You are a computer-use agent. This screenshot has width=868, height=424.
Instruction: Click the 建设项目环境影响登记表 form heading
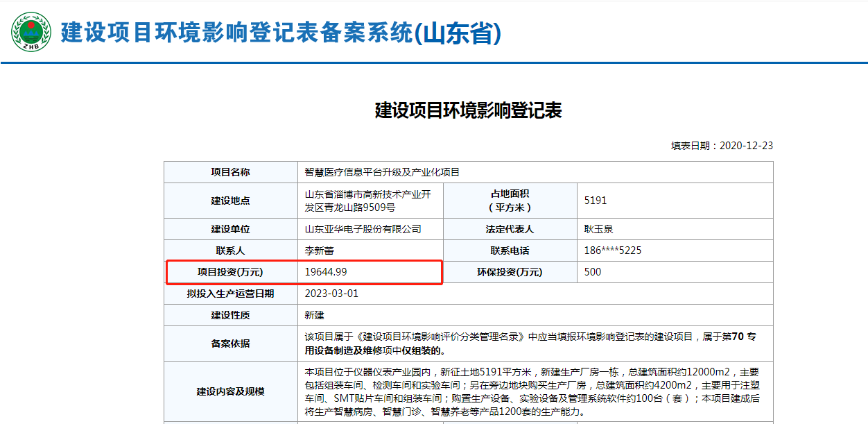tap(468, 110)
